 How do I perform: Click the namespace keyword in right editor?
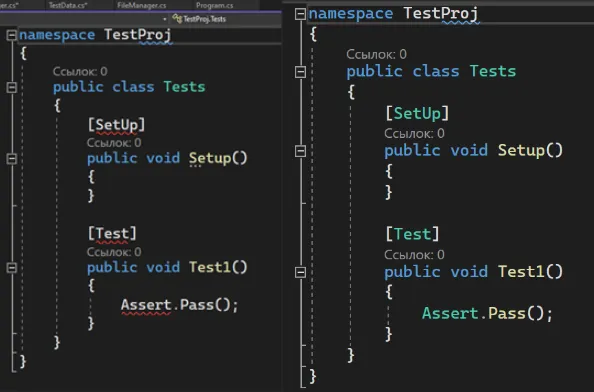click(351, 14)
